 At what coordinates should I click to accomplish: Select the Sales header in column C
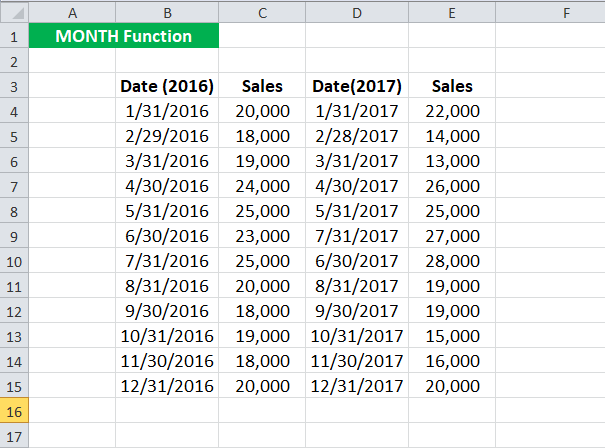262,86
